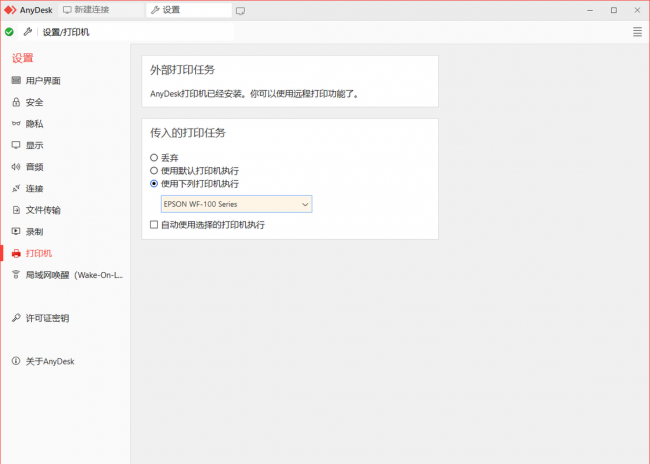Click the 外部打印任务 heading
The image size is (650, 464).
(182, 70)
